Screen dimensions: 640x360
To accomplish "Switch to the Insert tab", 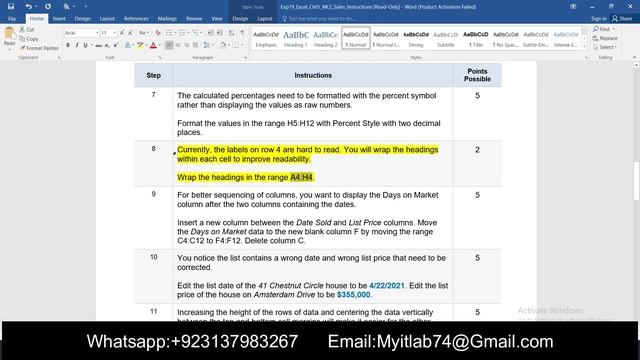I will tap(59, 18).
